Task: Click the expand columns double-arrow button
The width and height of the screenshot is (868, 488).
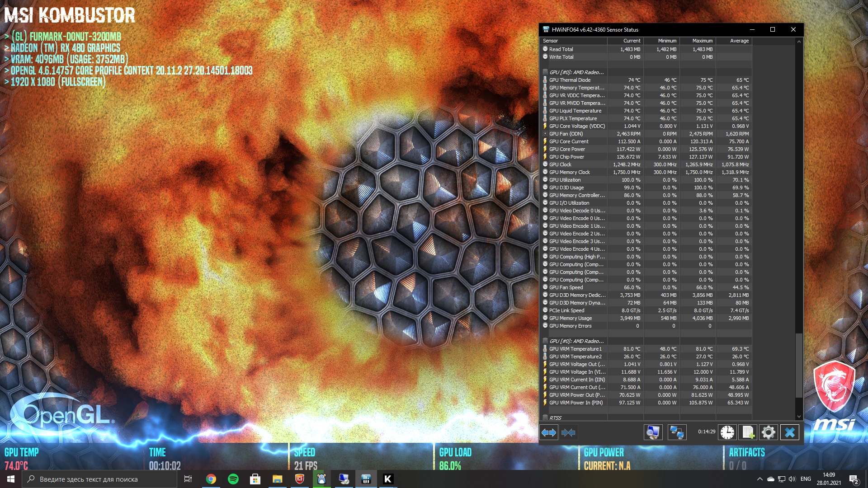Action: 549,432
